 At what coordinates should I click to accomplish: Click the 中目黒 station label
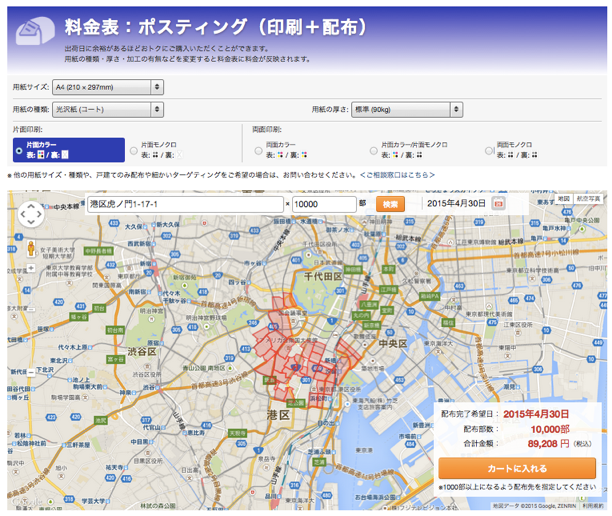click(139, 442)
